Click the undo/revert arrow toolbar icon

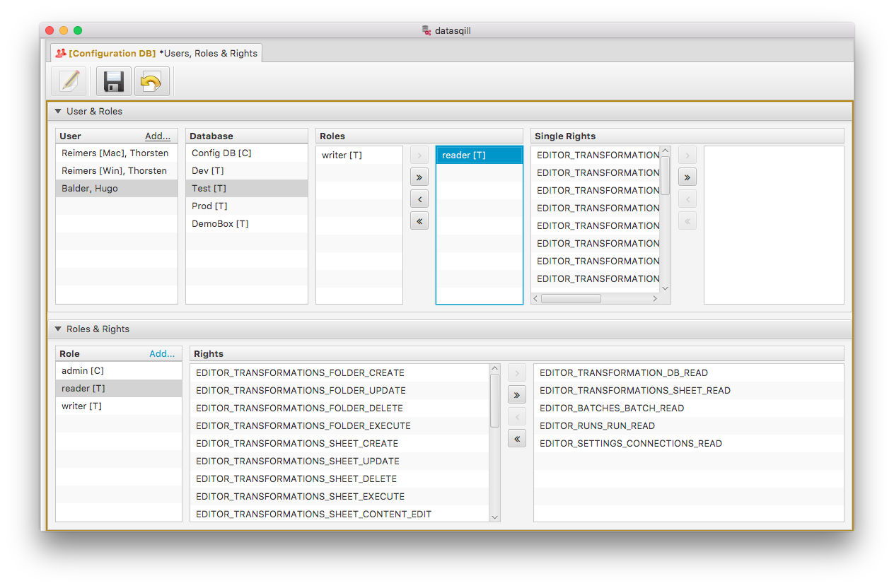151,81
